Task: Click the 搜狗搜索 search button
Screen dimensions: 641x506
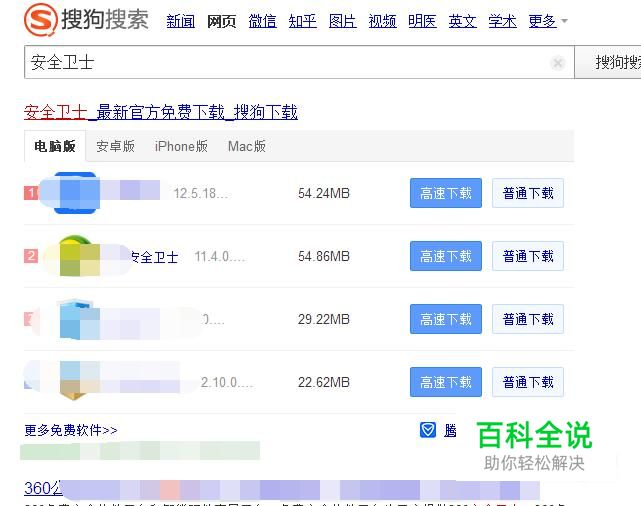Action: [608, 62]
